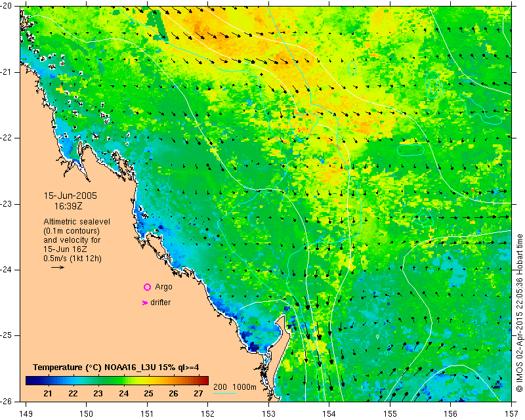Click the '0.5m/s (1kt 12h)' scale text
525x420 pixels.
pyautogui.click(x=72, y=259)
